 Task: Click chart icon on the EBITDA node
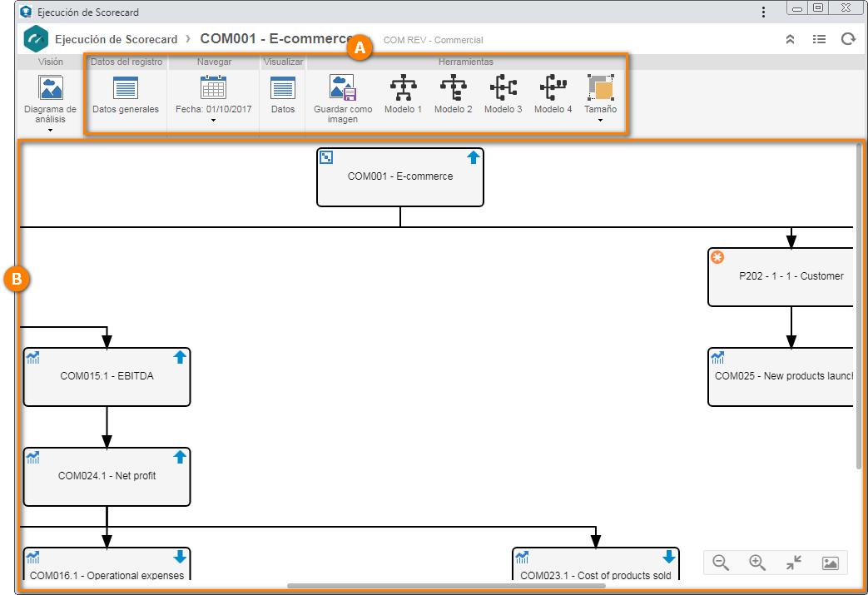pos(33,358)
